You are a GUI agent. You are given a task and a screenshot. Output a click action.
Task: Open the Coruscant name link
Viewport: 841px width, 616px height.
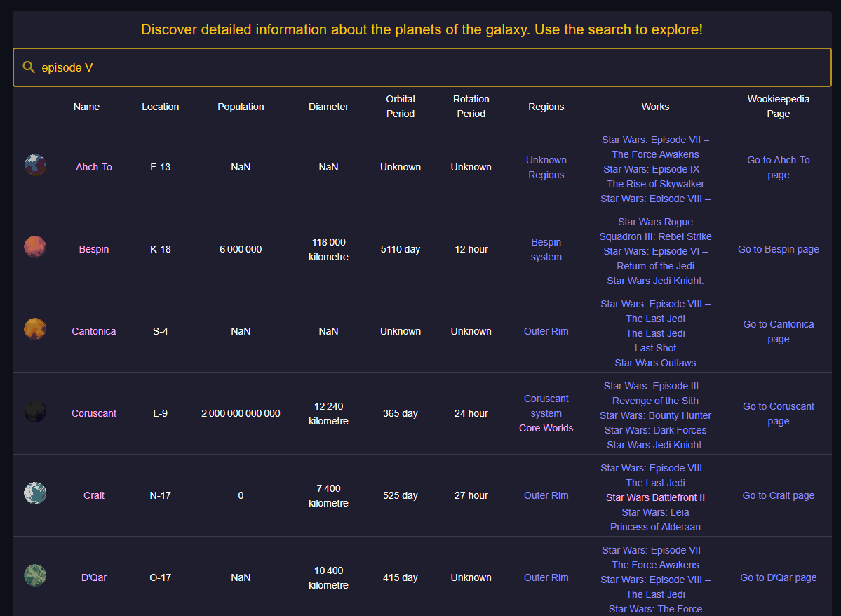click(x=94, y=413)
